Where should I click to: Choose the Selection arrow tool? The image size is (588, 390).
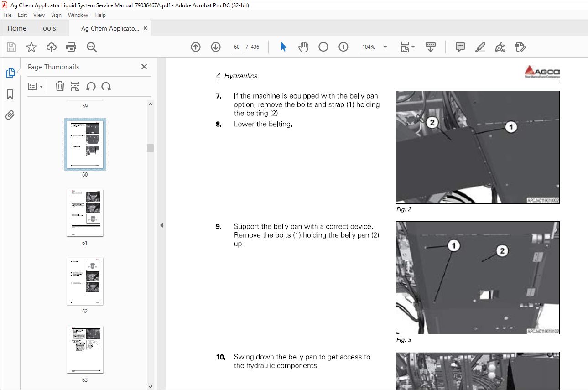283,47
